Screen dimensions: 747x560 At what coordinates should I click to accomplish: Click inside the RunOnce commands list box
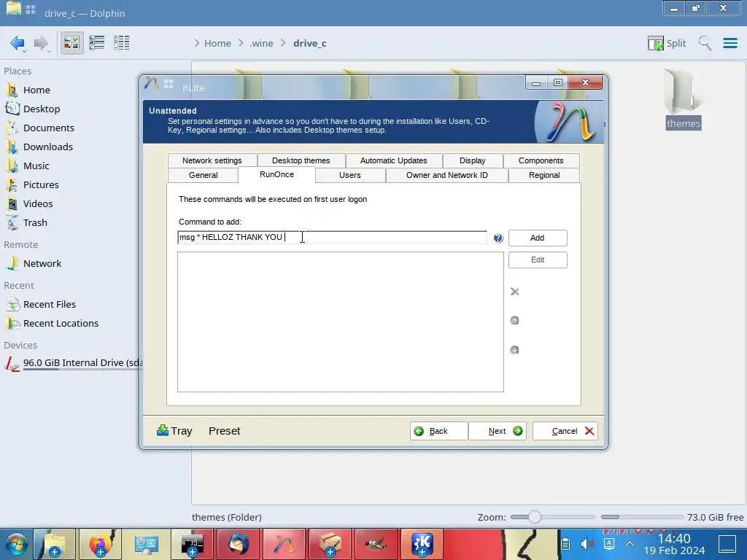coord(340,322)
